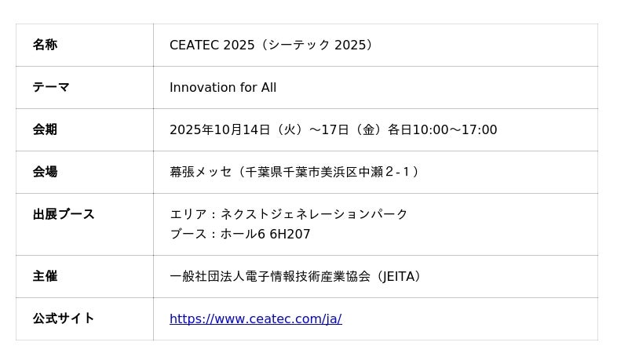Screen dimensions: 628x364
Task: Click the エリア：ネクストジェネレーションパーク line
Action: click(x=289, y=214)
